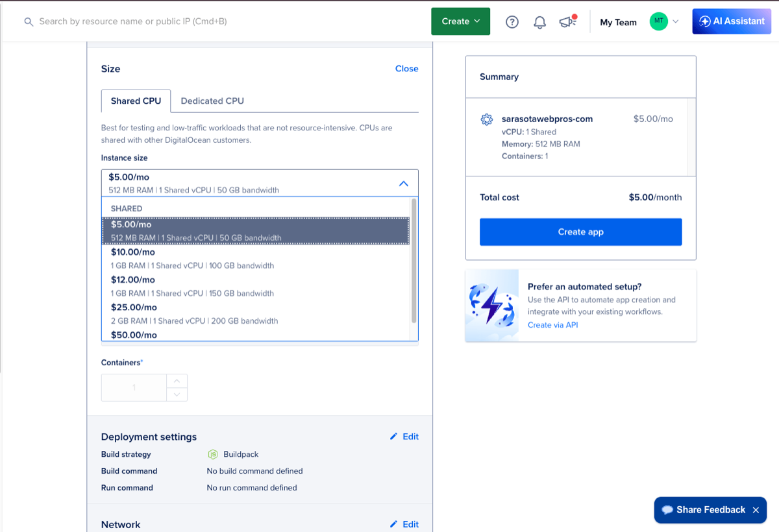Click the MT team avatar
Screen dimensions: 779x532
(659, 21)
